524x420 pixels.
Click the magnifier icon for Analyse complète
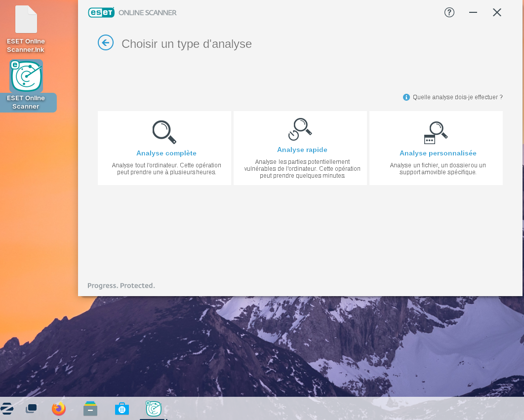pyautogui.click(x=164, y=132)
